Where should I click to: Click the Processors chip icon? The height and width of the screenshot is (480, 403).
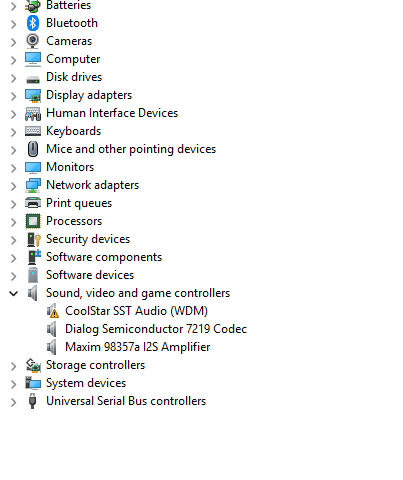[x=33, y=221]
